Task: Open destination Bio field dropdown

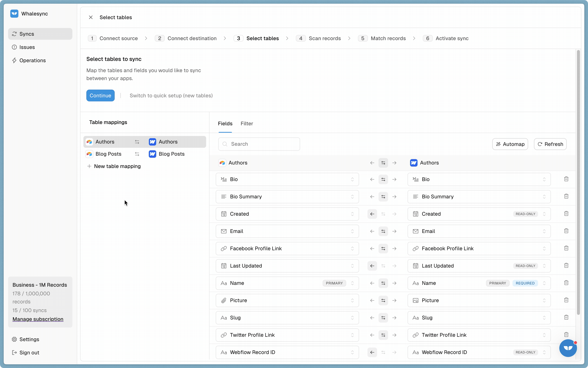Action: [x=479, y=179]
